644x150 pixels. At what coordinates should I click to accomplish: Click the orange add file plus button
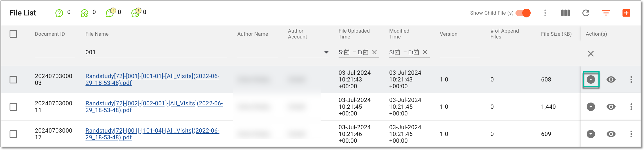[626, 13]
